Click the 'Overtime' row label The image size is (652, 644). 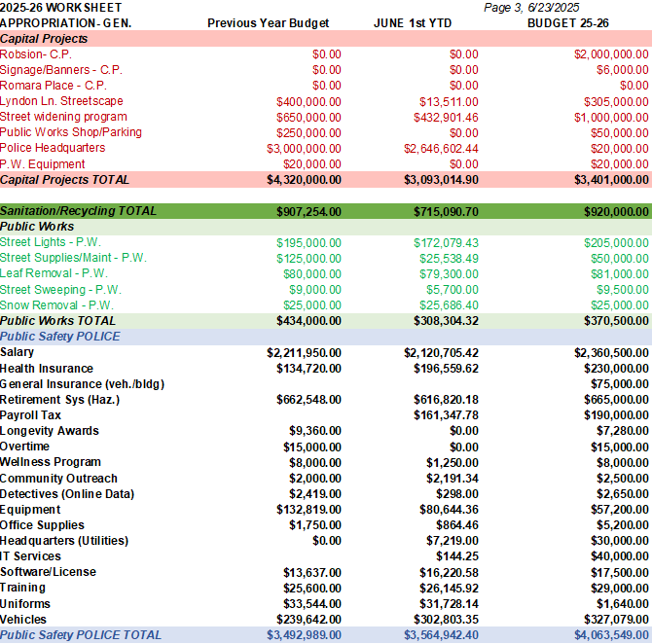click(x=24, y=447)
